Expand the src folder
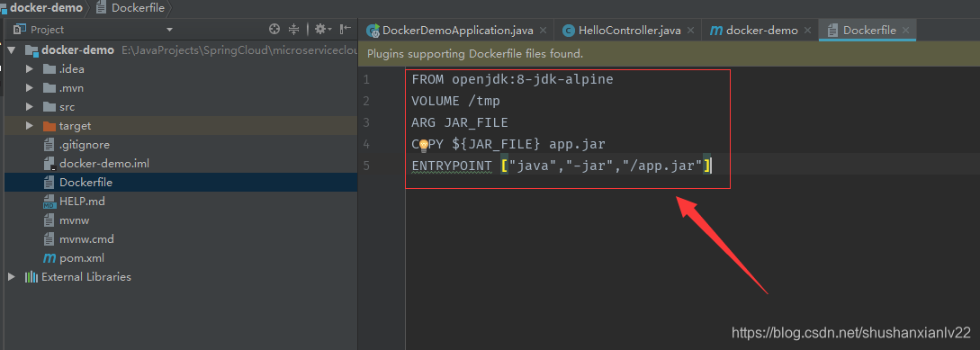 tap(30, 107)
